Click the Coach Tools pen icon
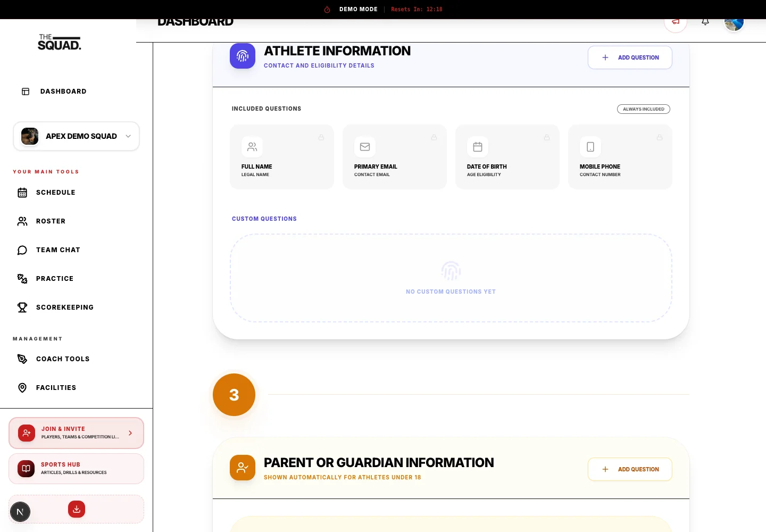 coord(22,359)
